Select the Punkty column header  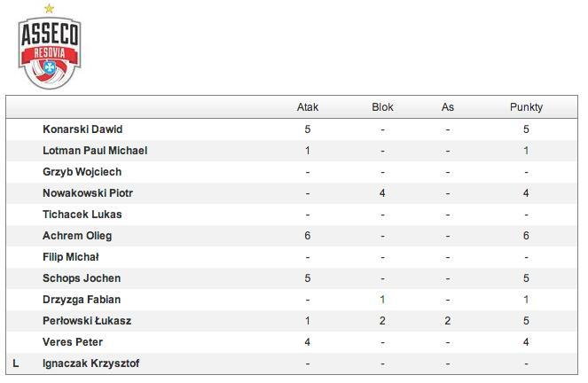coord(526,107)
